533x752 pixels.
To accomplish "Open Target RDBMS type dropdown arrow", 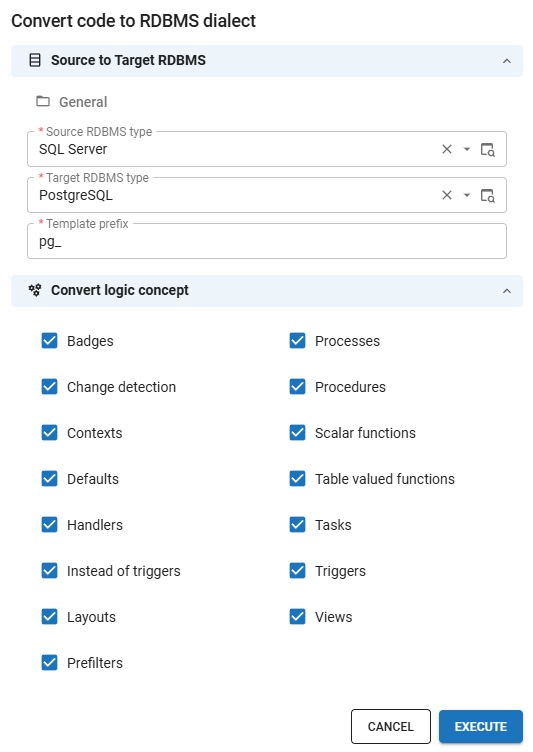I will pyautogui.click(x=466, y=195).
